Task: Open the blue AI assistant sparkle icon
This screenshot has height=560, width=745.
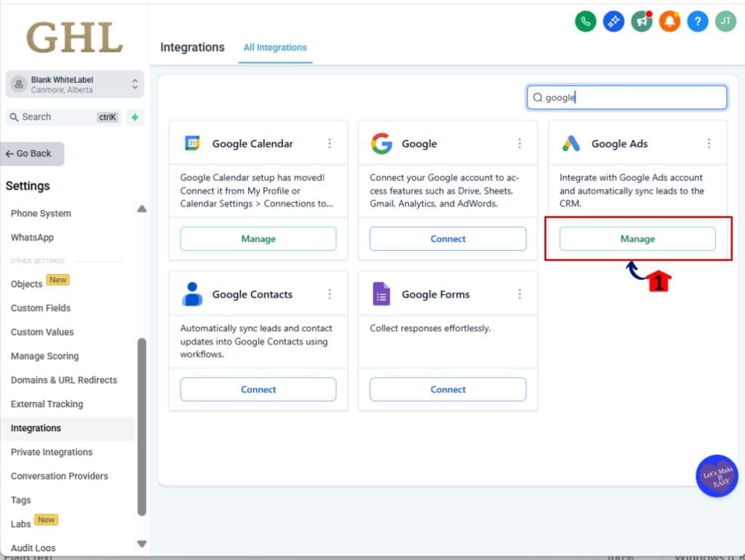Action: (x=613, y=21)
